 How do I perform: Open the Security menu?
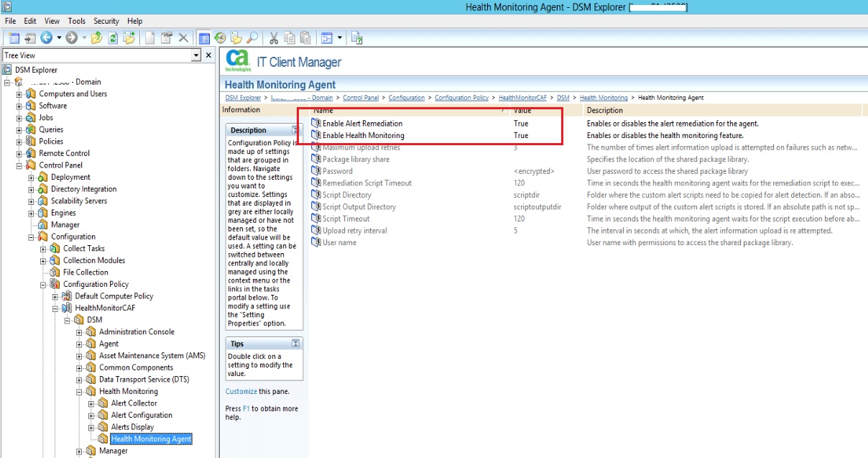[106, 21]
